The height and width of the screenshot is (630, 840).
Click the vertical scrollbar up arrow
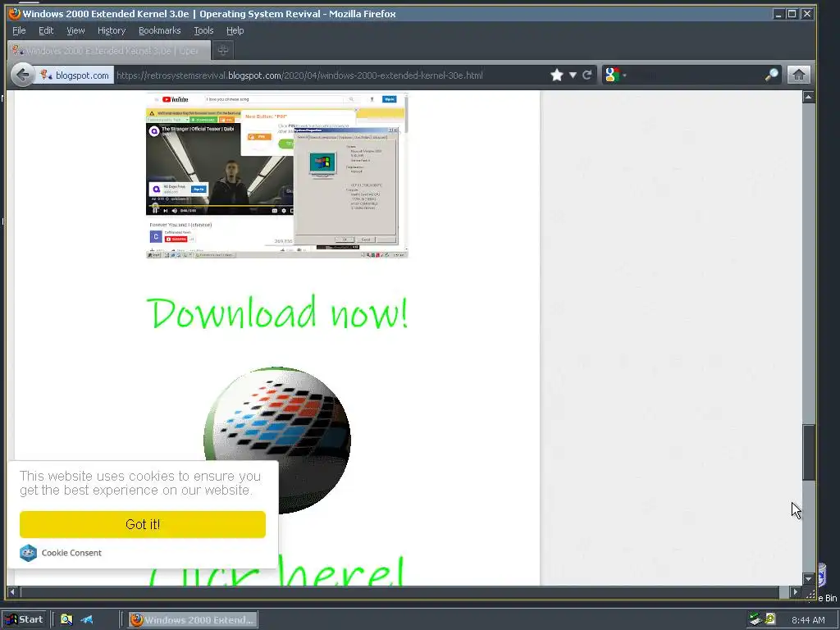(808, 97)
